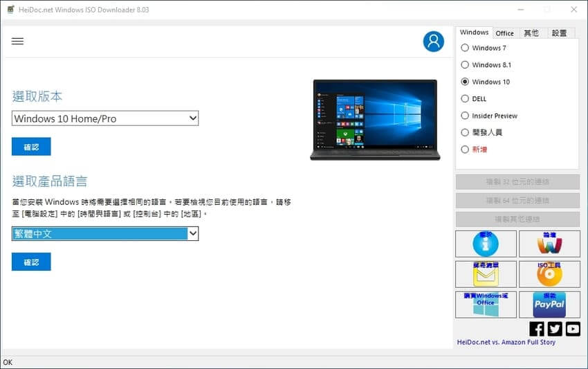The height and width of the screenshot is (369, 588).
Task: Click the 選取產品語言 heading
Action: click(x=50, y=181)
